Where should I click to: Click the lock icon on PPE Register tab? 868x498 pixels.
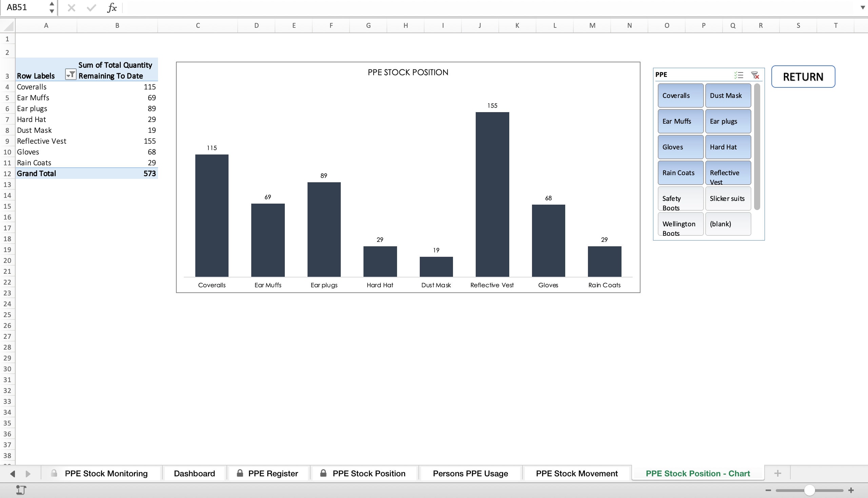[240, 473]
